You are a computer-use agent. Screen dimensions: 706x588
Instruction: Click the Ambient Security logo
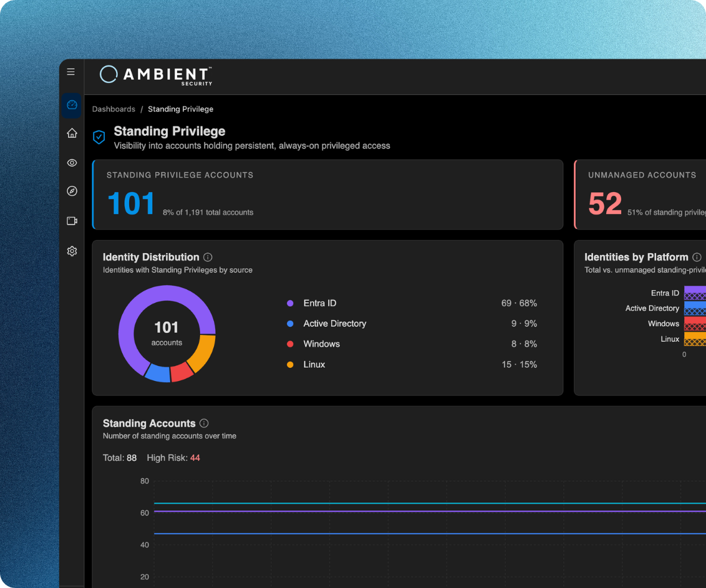156,75
